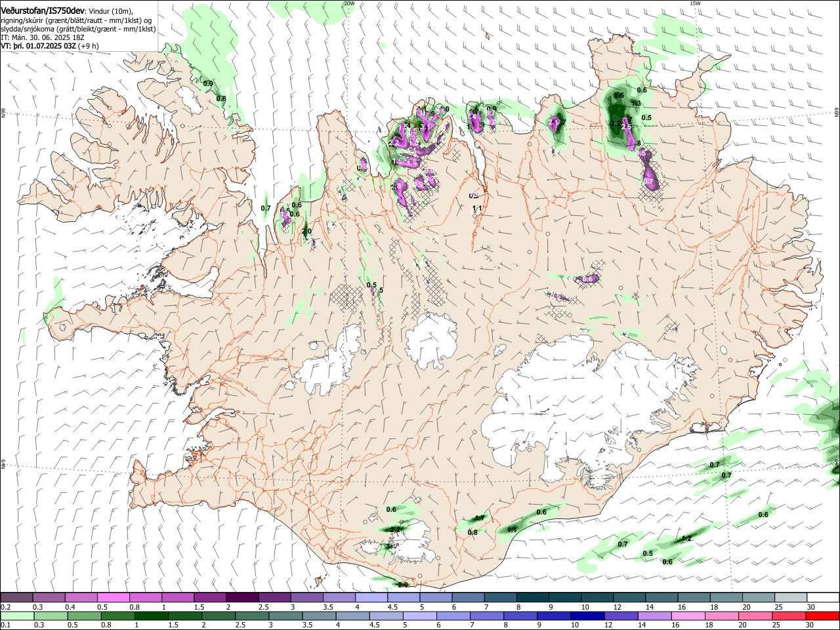Screen dimensions: 840x630
Task: Click the 1.7 value on the south coast
Action: click(x=479, y=518)
